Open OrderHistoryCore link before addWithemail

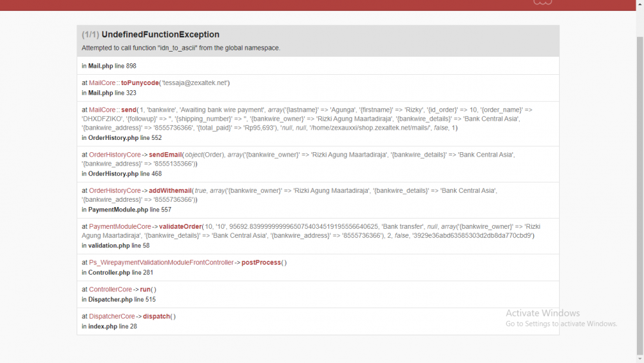115,191
